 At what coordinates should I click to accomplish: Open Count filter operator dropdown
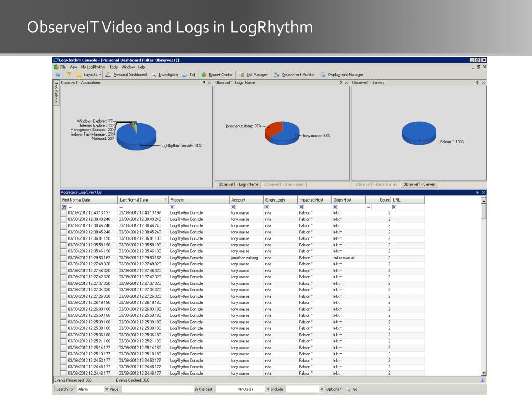pyautogui.click(x=369, y=207)
